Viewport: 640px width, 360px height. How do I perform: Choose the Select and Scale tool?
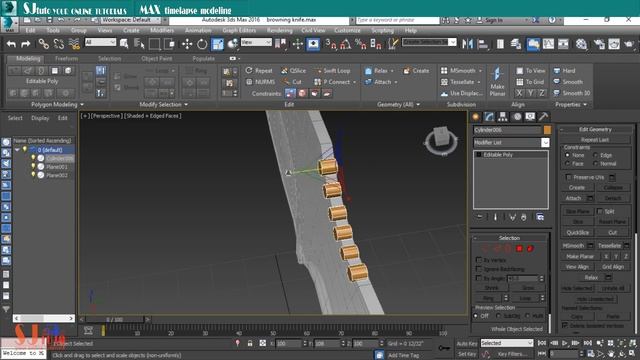coord(217,44)
